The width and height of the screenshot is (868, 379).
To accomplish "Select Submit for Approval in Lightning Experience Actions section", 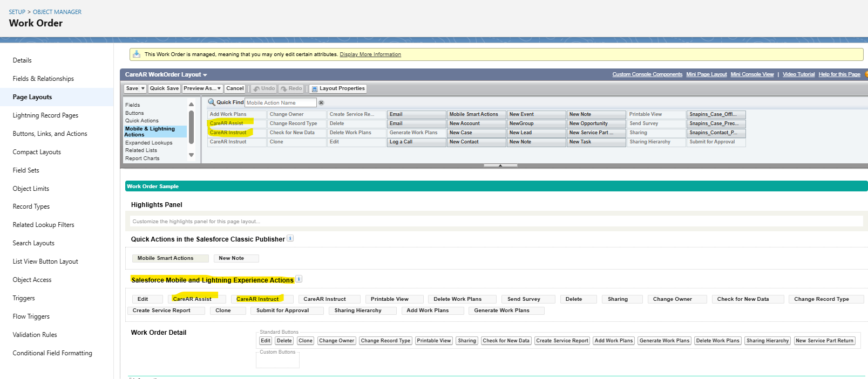I will click(287, 311).
